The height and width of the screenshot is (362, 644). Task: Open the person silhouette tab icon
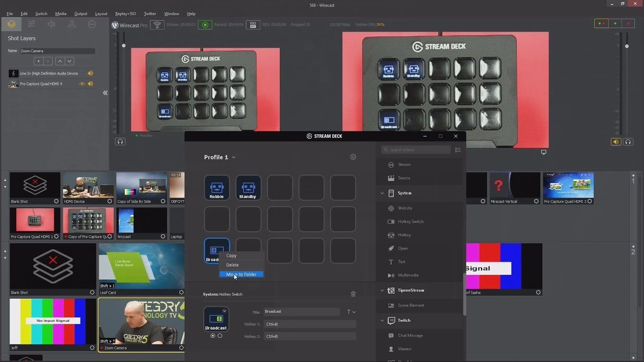71,24
